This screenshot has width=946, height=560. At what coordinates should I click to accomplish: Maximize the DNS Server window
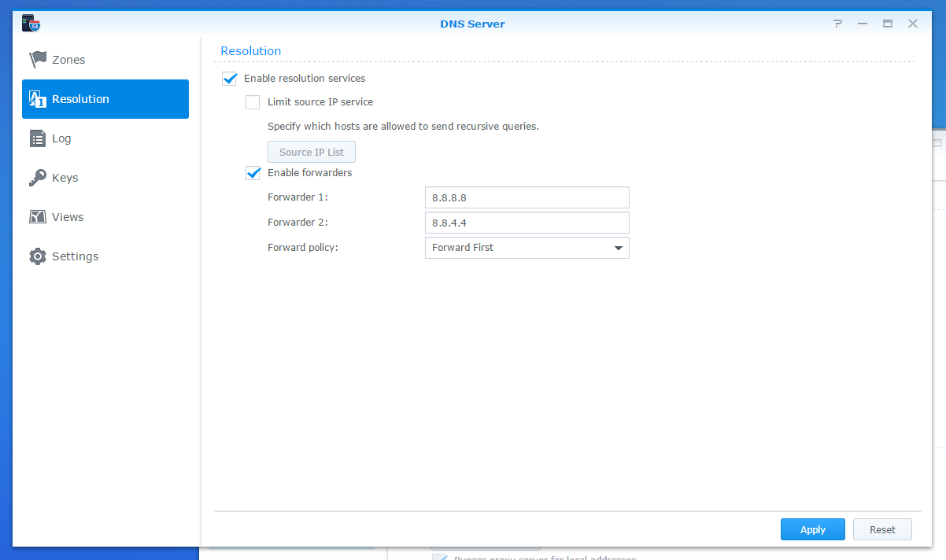888,24
